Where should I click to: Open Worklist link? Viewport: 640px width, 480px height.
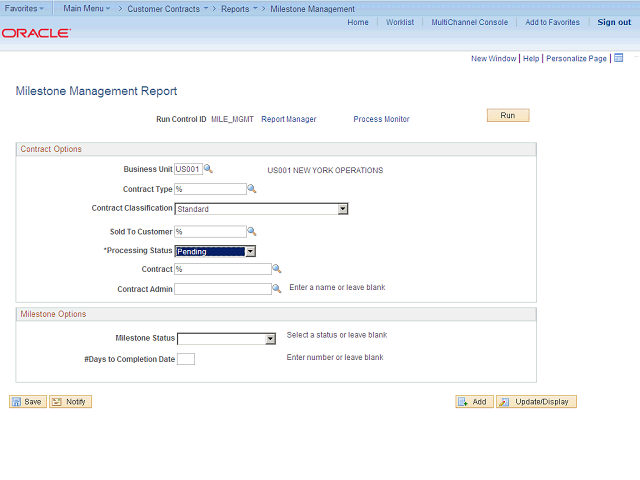pos(400,22)
